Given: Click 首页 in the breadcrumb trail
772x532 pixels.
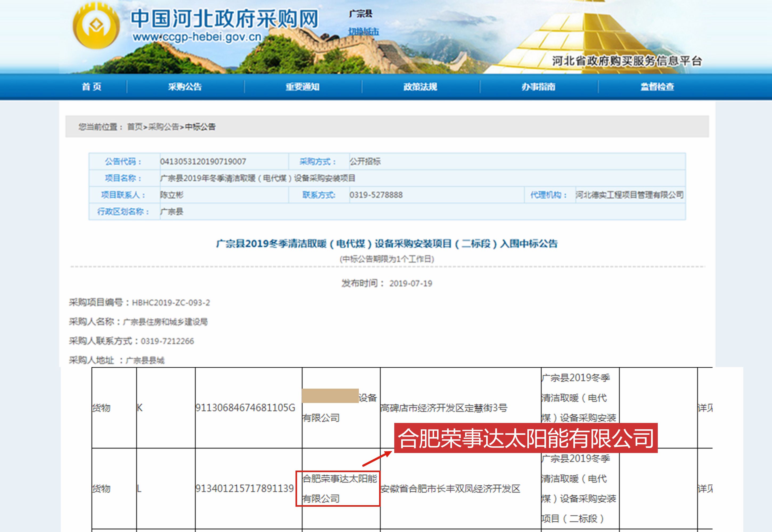Looking at the screenshot, I should tap(135, 127).
